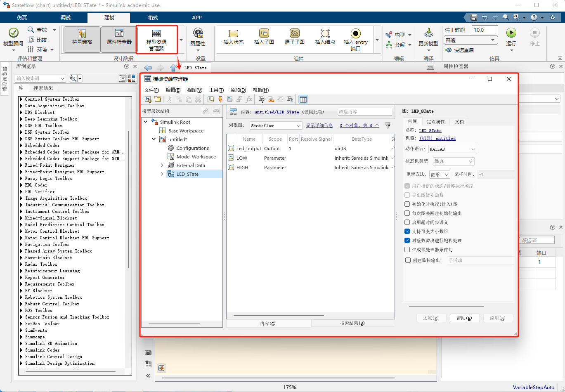Open the help question-mark icon
The width and height of the screenshot is (565, 392).
[534, 17]
